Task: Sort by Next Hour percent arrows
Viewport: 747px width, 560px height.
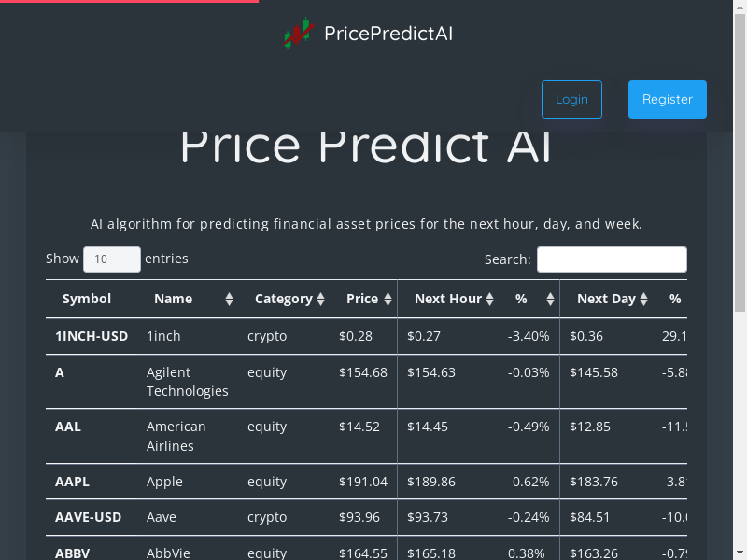Action: [551, 300]
